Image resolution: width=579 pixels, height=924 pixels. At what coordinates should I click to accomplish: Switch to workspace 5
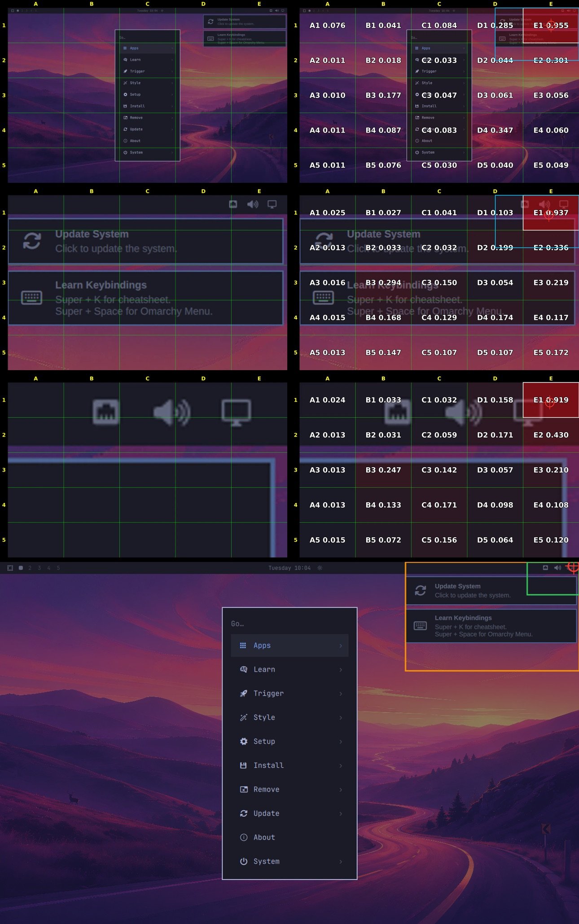click(x=58, y=568)
